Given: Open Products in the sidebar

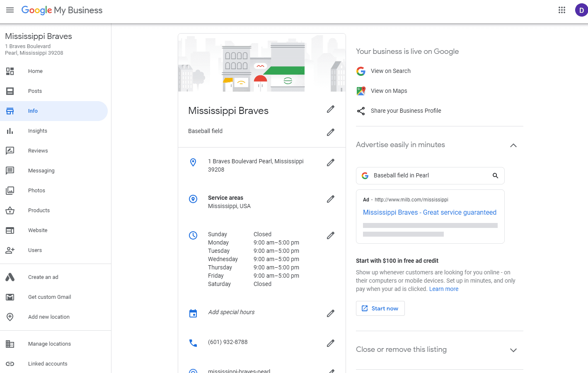Looking at the screenshot, I should (54, 211).
